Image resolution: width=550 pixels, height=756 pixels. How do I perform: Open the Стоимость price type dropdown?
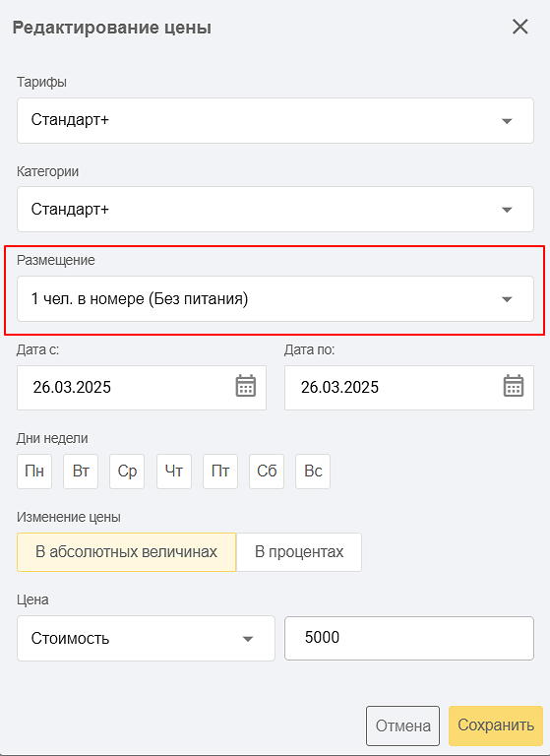[x=146, y=638]
